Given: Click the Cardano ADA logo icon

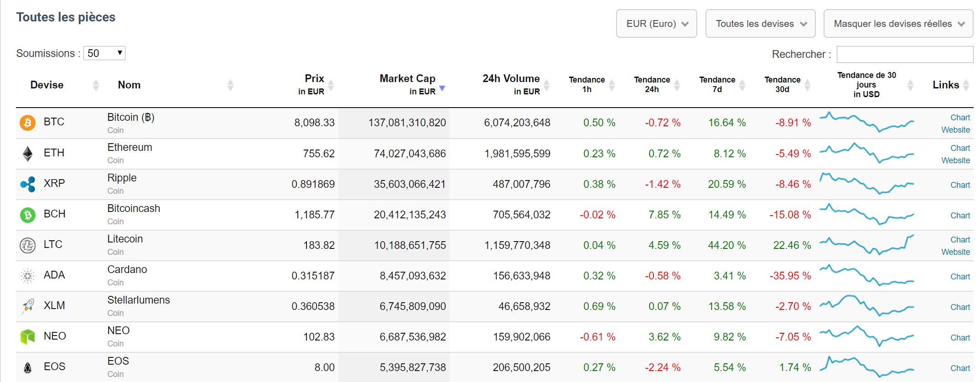Looking at the screenshot, I should tap(27, 276).
